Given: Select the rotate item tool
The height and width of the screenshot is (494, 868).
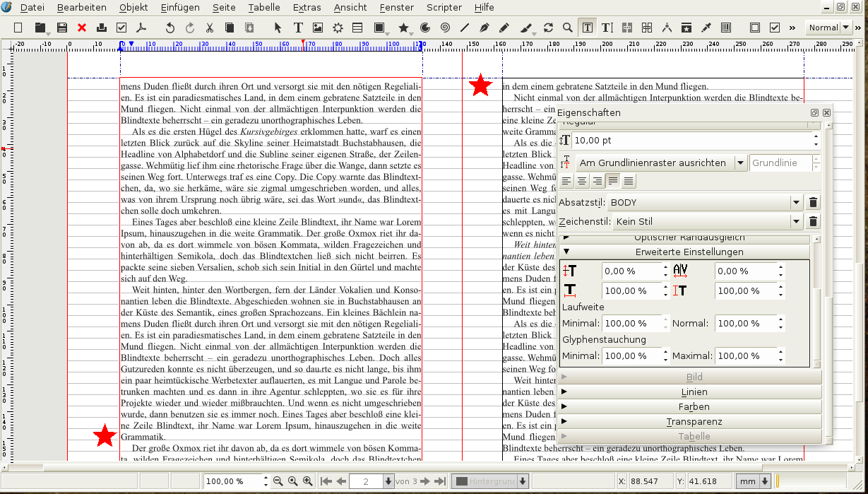Looking at the screenshot, I should click(548, 28).
